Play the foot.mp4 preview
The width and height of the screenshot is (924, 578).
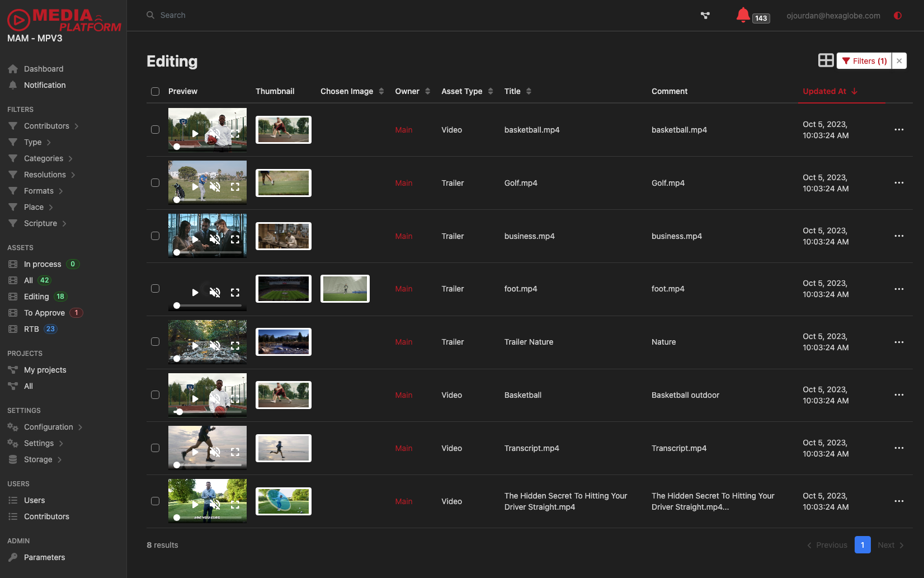tap(195, 292)
